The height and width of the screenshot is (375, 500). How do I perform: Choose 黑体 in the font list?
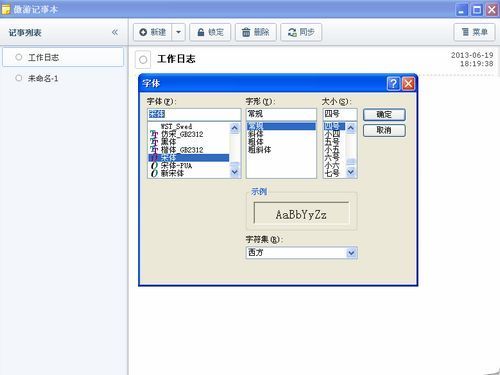189,142
